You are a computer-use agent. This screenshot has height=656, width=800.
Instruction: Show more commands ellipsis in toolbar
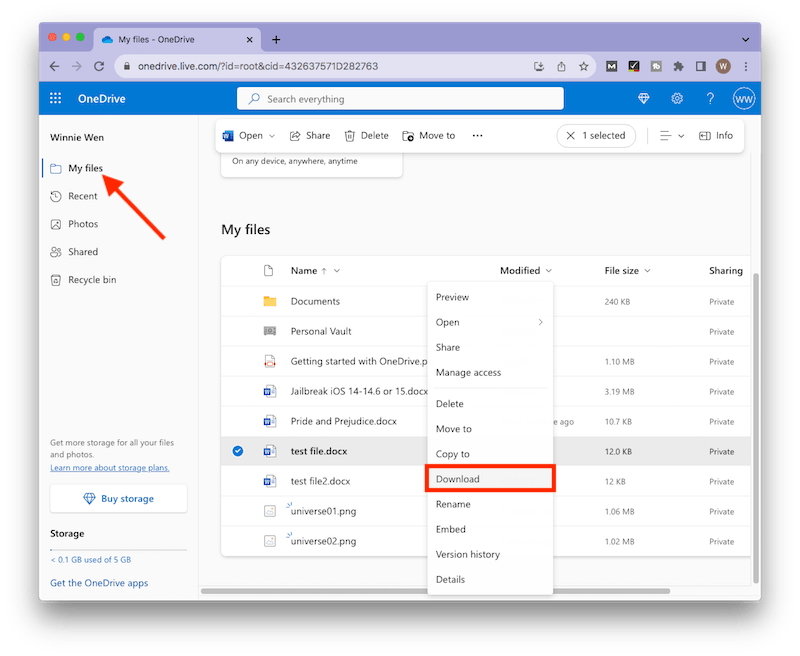pyautogui.click(x=478, y=136)
